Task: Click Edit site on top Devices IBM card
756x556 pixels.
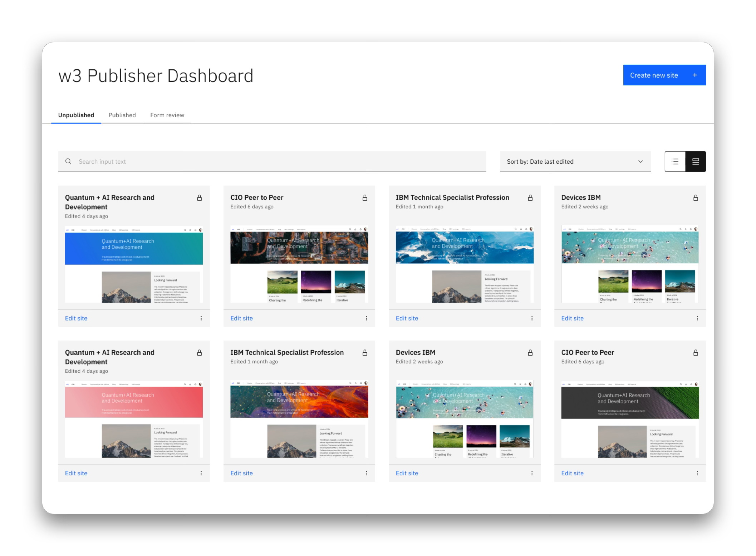Action: 572,318
